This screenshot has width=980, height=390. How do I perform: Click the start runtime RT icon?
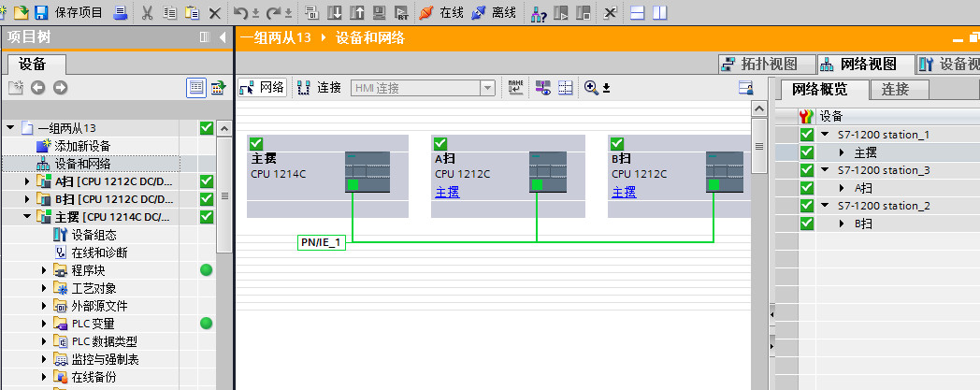(x=402, y=12)
